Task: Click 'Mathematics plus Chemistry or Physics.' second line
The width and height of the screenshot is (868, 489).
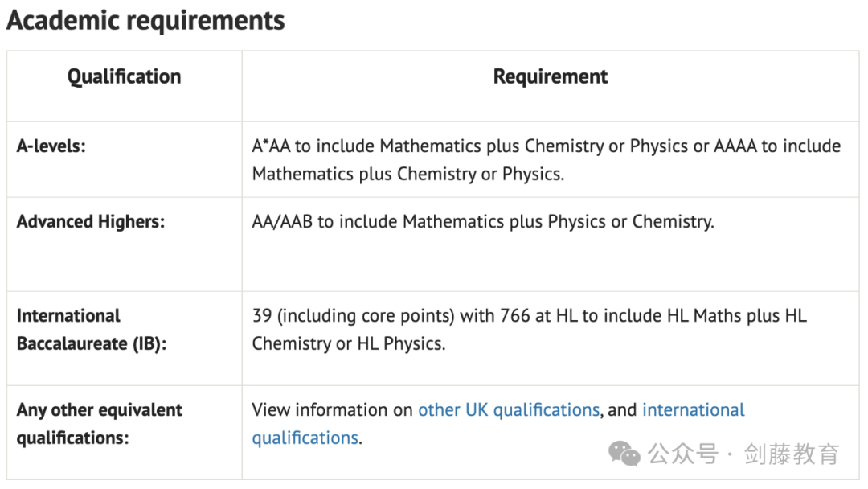Action: (x=408, y=174)
